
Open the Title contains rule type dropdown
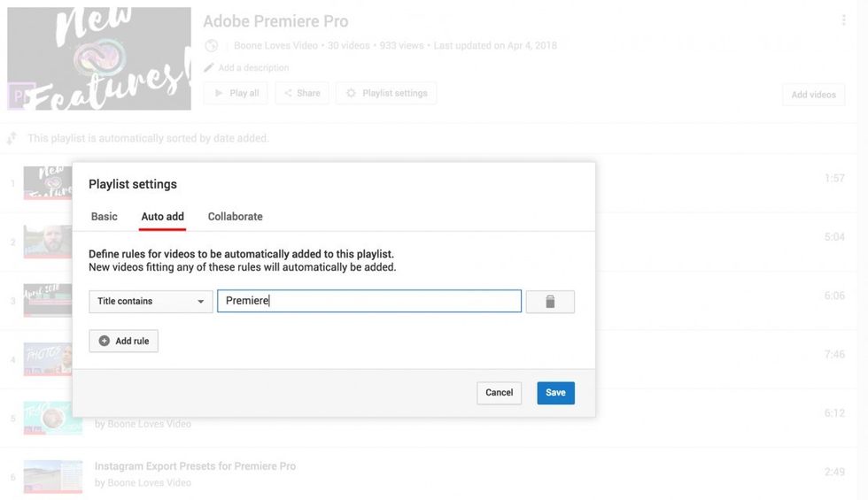coord(151,302)
